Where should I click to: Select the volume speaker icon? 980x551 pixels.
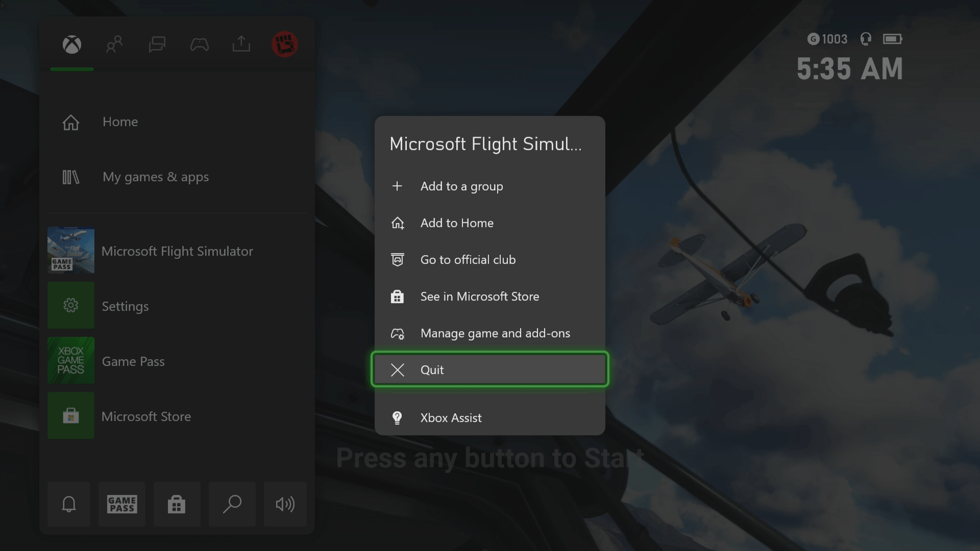(x=285, y=504)
